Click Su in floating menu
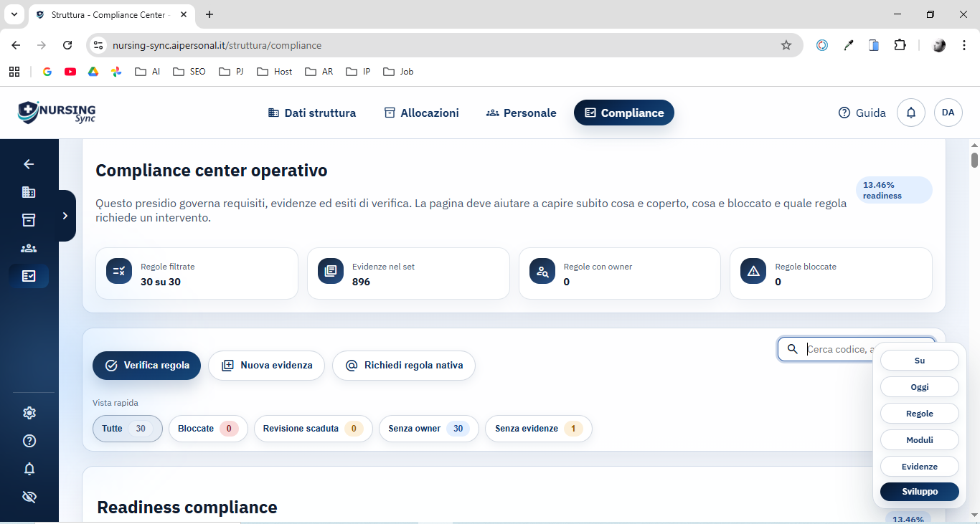This screenshot has height=524, width=980. (920, 361)
